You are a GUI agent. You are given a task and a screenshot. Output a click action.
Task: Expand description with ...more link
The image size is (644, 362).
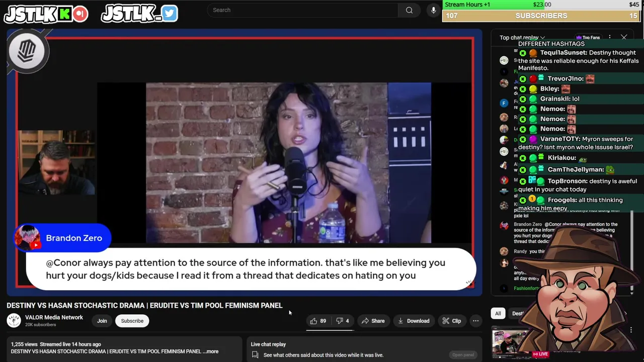210,351
